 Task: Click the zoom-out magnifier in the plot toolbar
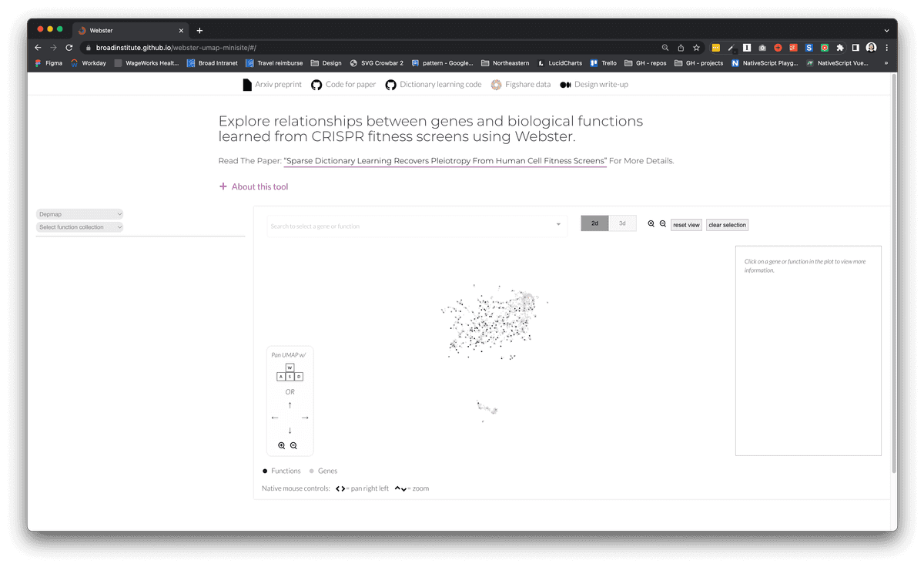click(663, 223)
